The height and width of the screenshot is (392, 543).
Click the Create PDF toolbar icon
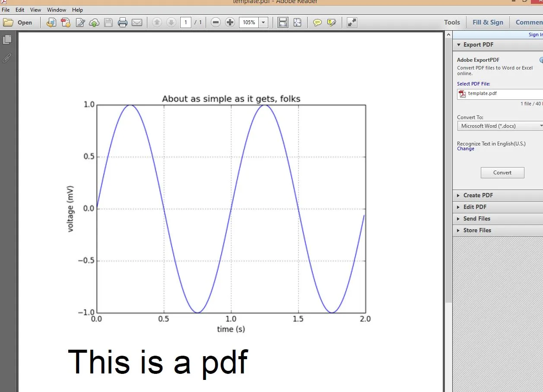[66, 22]
